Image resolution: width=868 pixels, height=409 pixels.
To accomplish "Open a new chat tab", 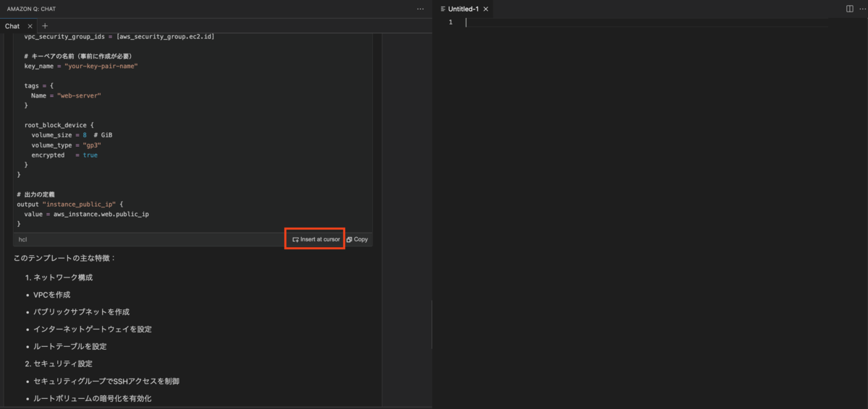I will pyautogui.click(x=45, y=26).
